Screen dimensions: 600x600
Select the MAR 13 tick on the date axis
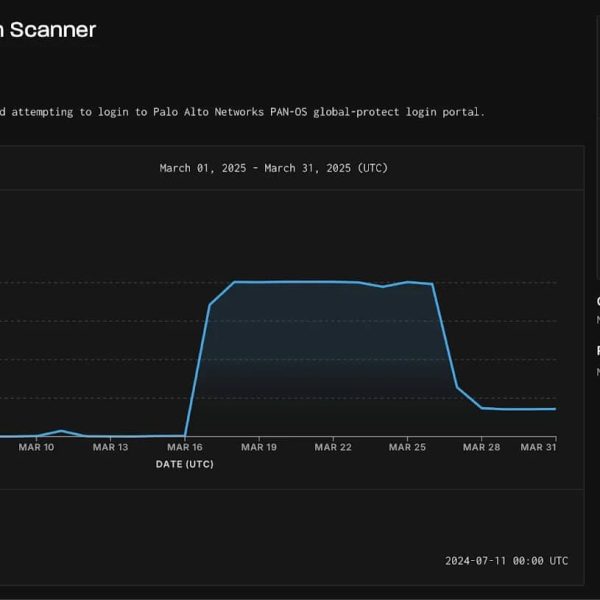pyautogui.click(x=110, y=447)
